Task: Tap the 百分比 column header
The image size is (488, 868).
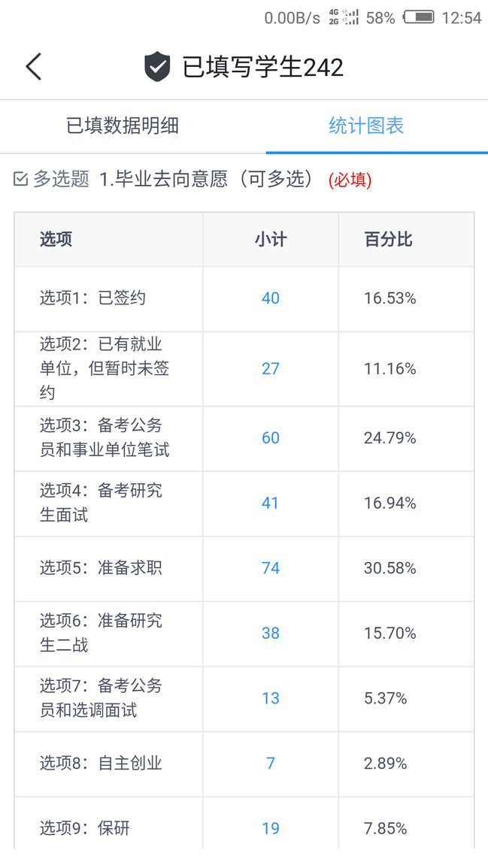Action: tap(389, 240)
